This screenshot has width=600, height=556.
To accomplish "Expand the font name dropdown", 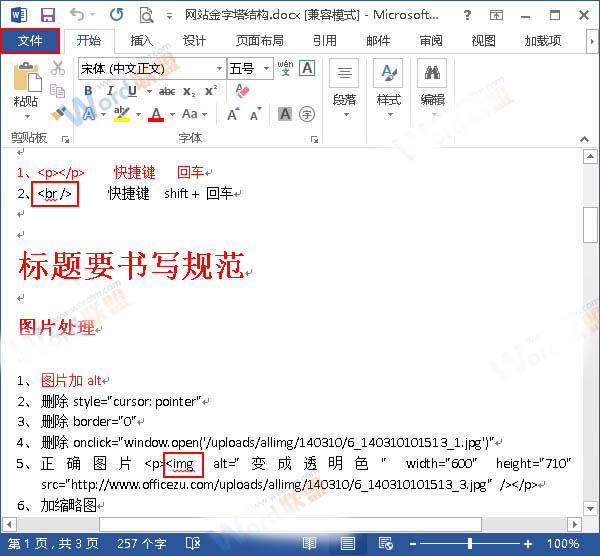I will point(219,68).
